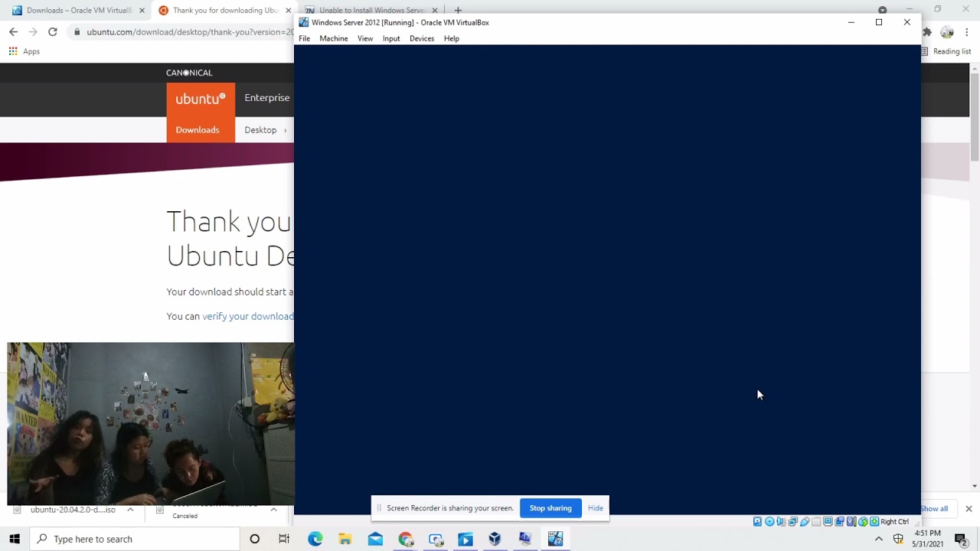Open Chrome three-dot menu
980x551 pixels.
pos(967,32)
